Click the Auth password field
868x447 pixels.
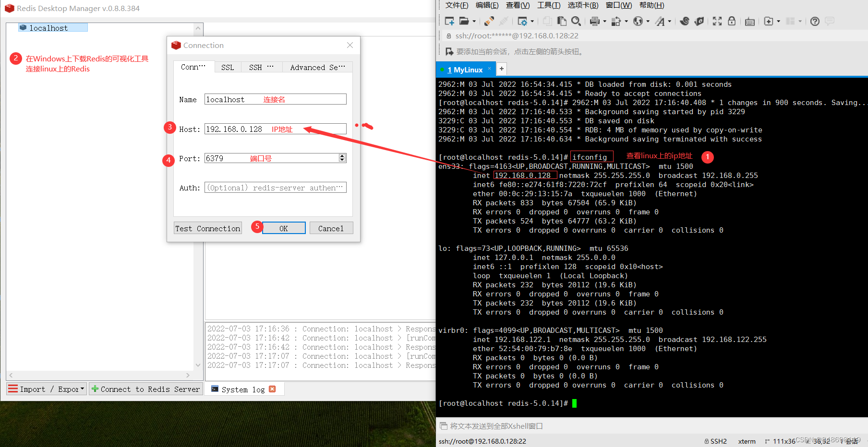click(275, 188)
